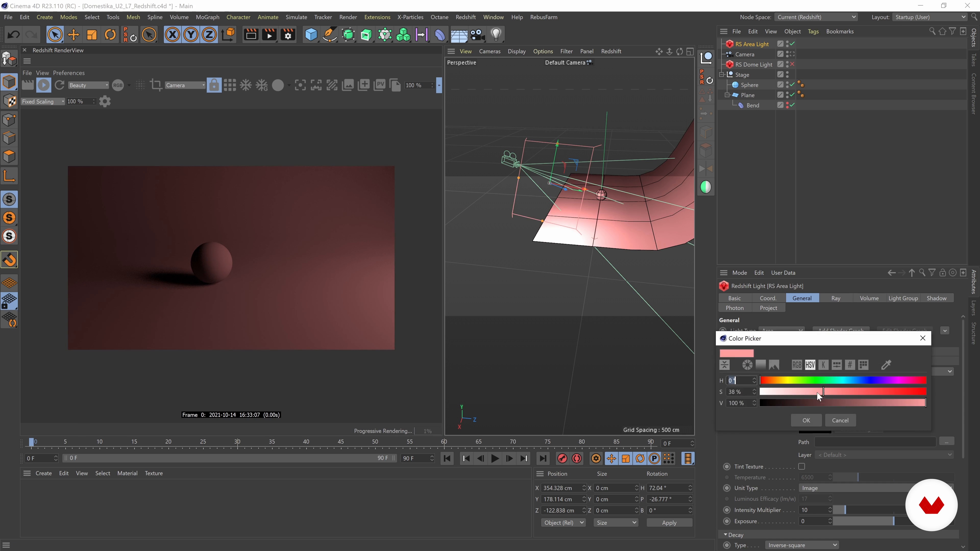Open the Simulate menu
The height and width of the screenshot is (551, 980).
(296, 17)
